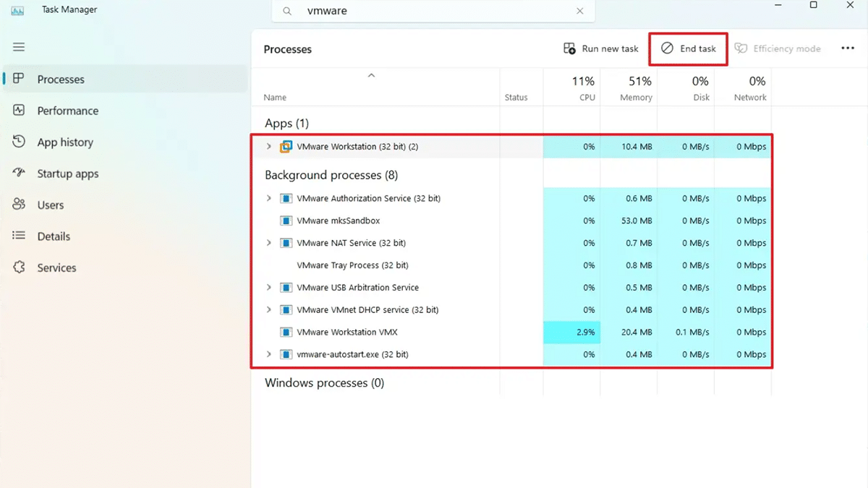Expand the VMware Workstation process group
Image resolution: width=868 pixels, height=488 pixels.
tap(268, 146)
